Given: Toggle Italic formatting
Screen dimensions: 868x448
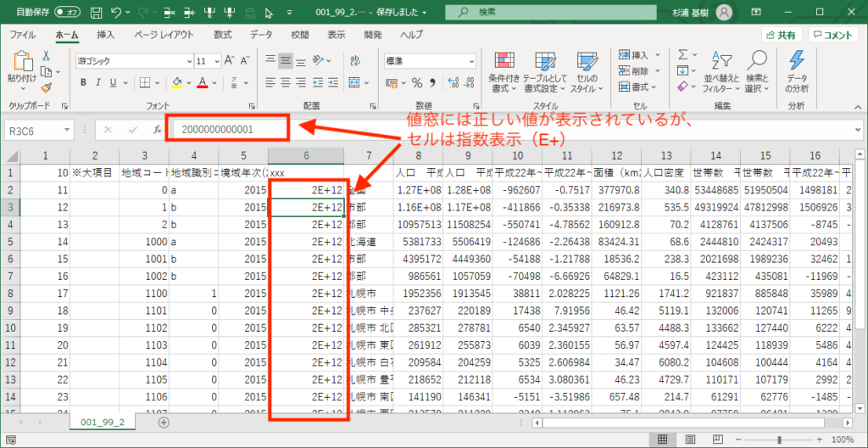Looking at the screenshot, I should click(x=98, y=82).
